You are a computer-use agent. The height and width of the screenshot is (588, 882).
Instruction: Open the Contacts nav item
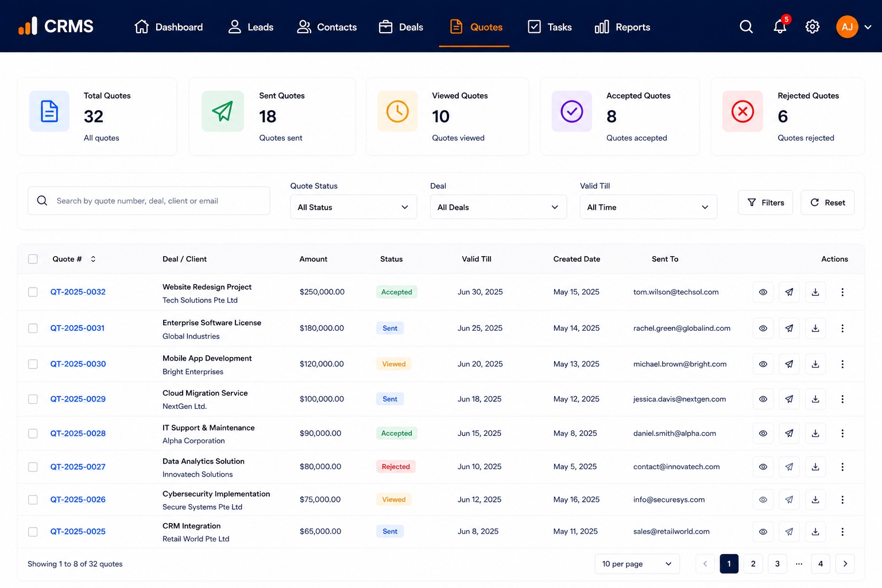click(x=327, y=27)
